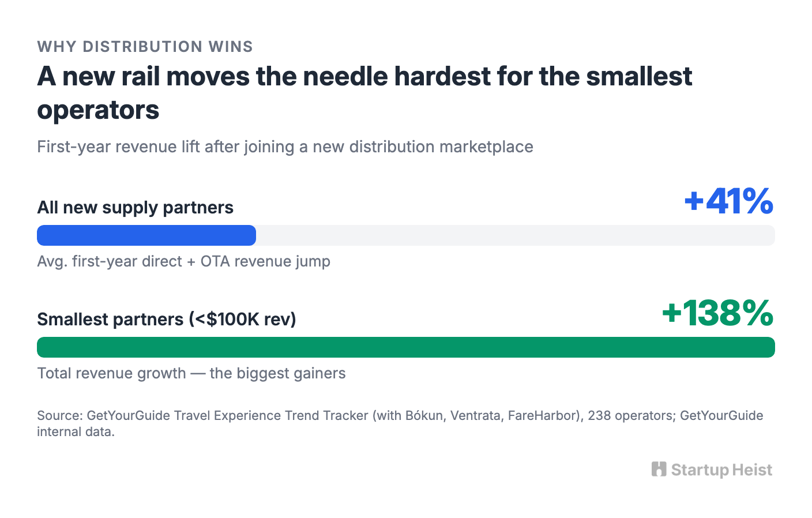Click '238 operators' in the source line
Viewport: 812px width, 518px height.
[x=631, y=415]
